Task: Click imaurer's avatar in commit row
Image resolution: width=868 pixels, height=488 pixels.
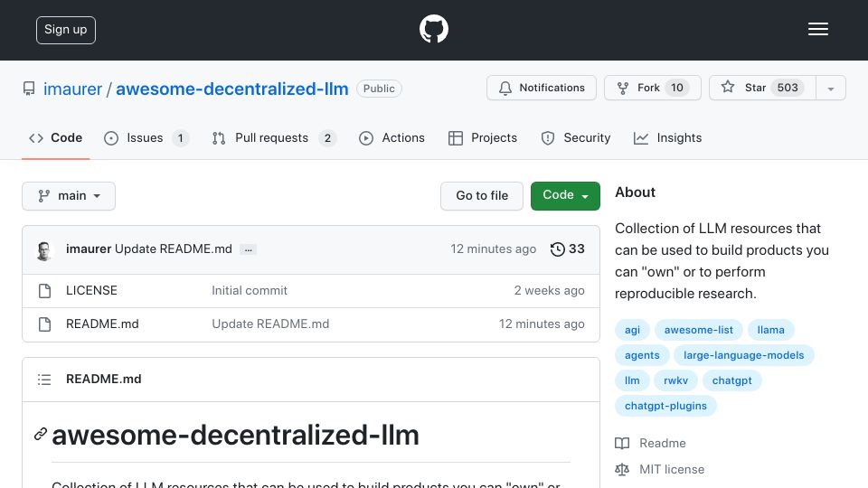Action: tap(44, 250)
